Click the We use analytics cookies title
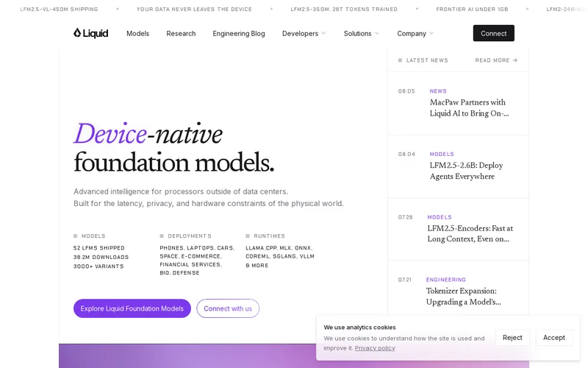Screen dimensions: 588x368 pyautogui.click(x=359, y=328)
